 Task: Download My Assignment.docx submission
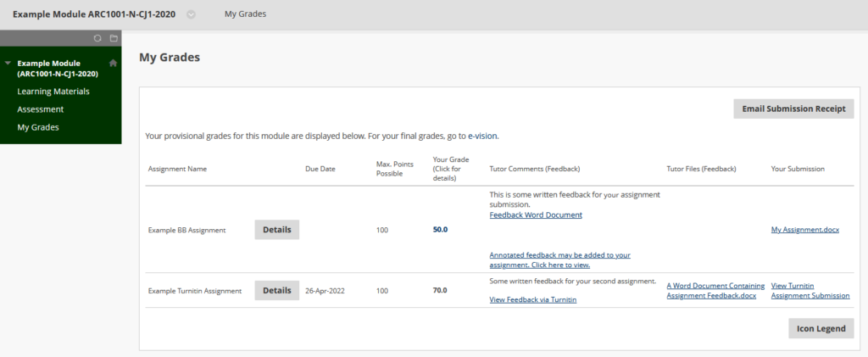tap(805, 230)
